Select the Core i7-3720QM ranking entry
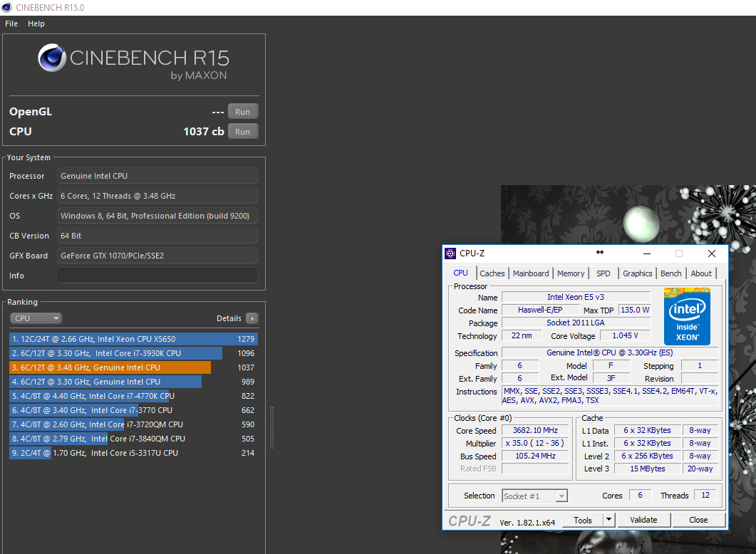Image resolution: width=756 pixels, height=554 pixels. coord(133,424)
